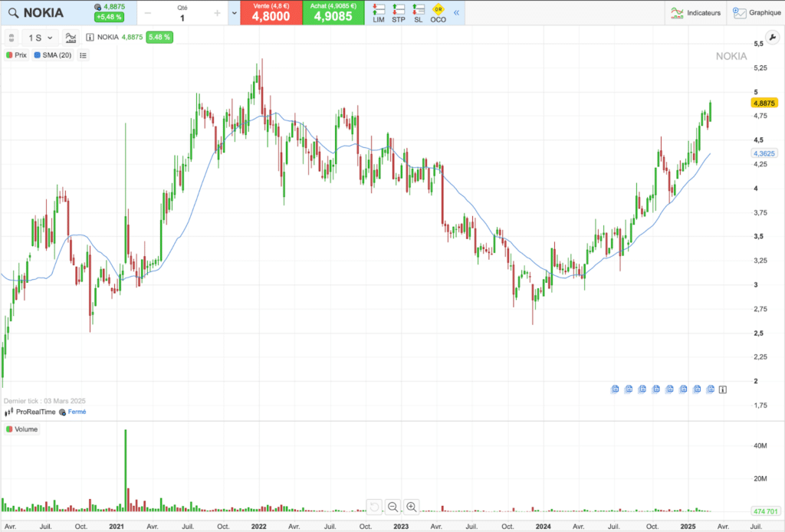The width and height of the screenshot is (785, 532).
Task: Open the NOKIA info icon in chart header
Action: point(90,37)
